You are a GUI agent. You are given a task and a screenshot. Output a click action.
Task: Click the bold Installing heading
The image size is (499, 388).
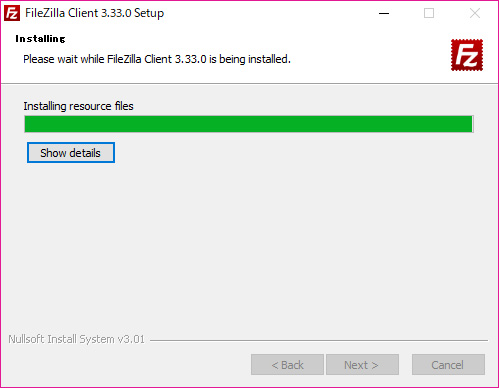[40, 39]
